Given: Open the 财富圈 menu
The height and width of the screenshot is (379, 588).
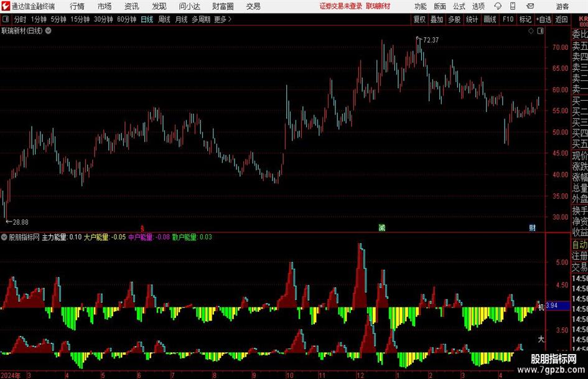Looking at the screenshot, I should pyautogui.click(x=223, y=6).
